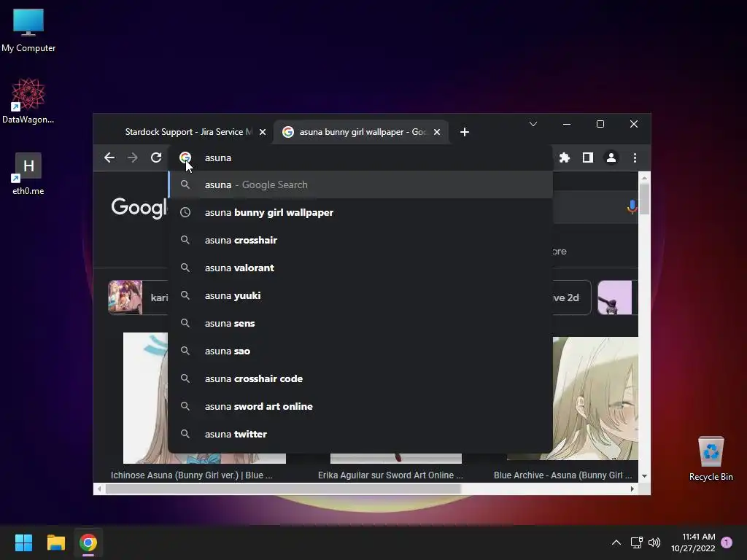Switch to Stardock Support - Jira Service tab

click(189, 132)
